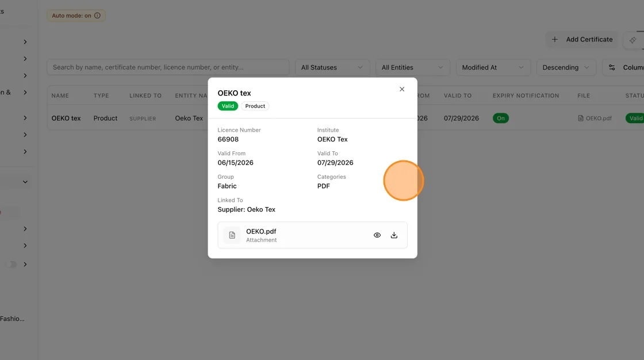Click the VALID TO column header
The image size is (644, 360).
(458, 96)
